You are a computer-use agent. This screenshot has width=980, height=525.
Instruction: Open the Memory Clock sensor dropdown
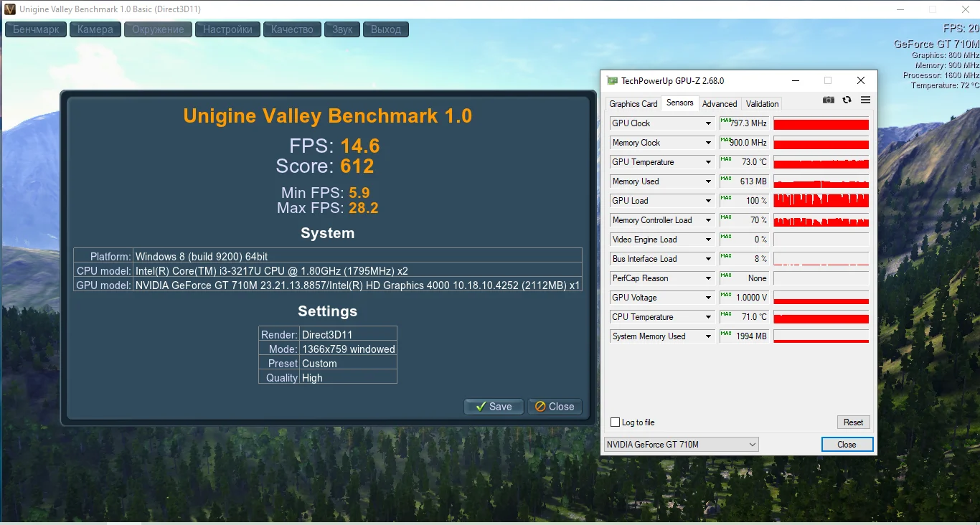pyautogui.click(x=708, y=143)
